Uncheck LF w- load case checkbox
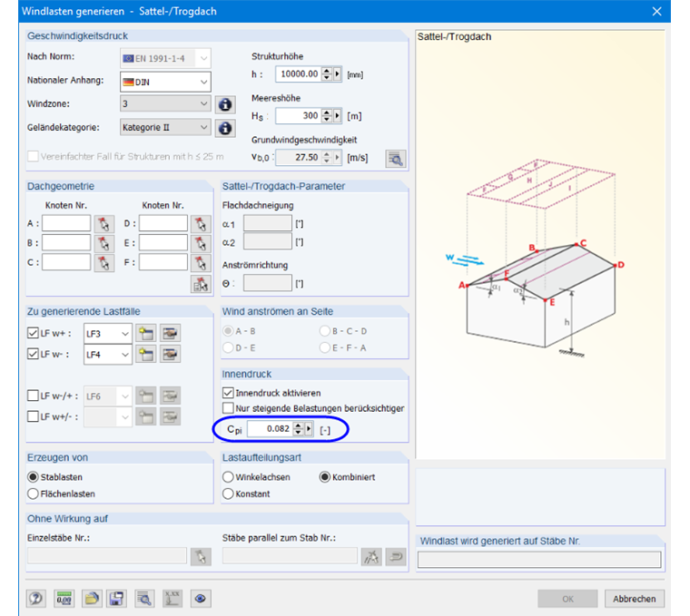This screenshot has width=690, height=616. pos(33,354)
